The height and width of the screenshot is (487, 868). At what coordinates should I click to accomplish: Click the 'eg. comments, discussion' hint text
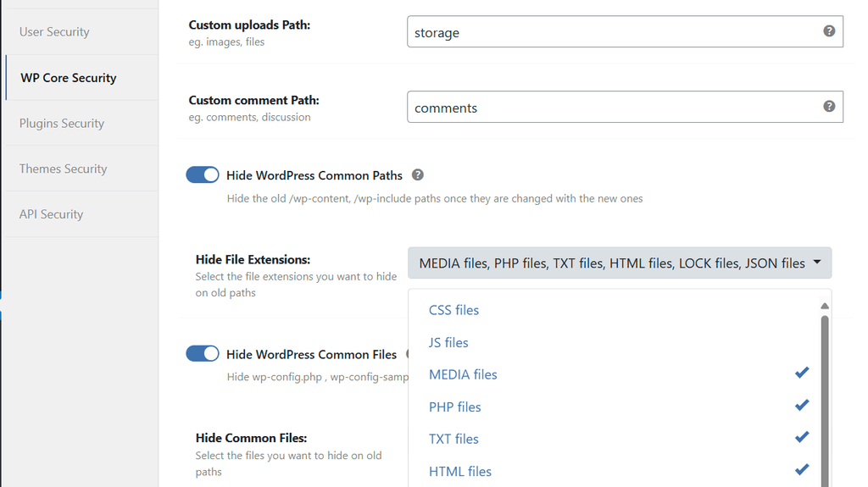click(250, 118)
